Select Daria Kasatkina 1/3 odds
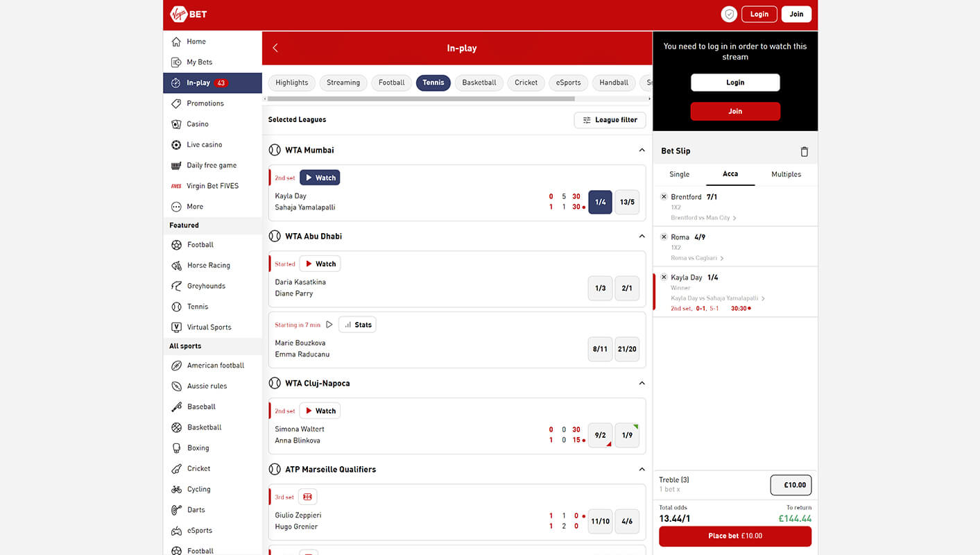980x555 pixels. coord(601,288)
